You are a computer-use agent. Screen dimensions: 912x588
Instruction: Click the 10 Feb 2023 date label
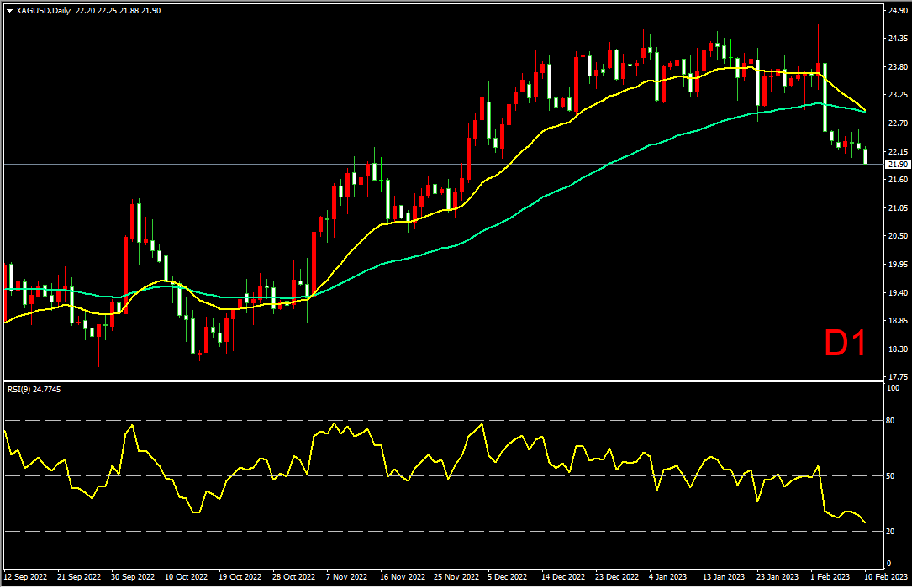point(885,577)
